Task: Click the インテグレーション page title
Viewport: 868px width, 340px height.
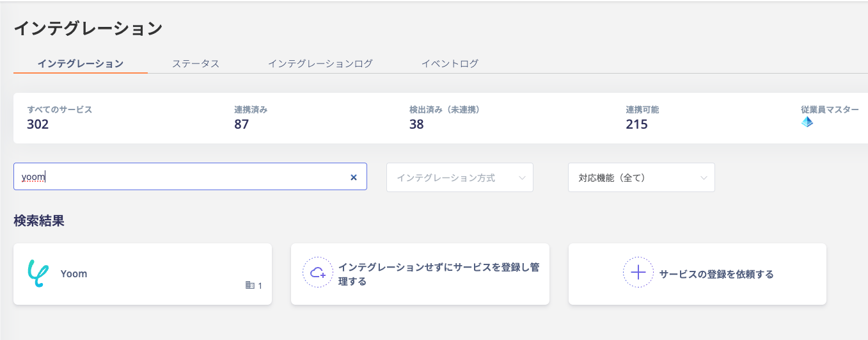Action: coord(88,28)
